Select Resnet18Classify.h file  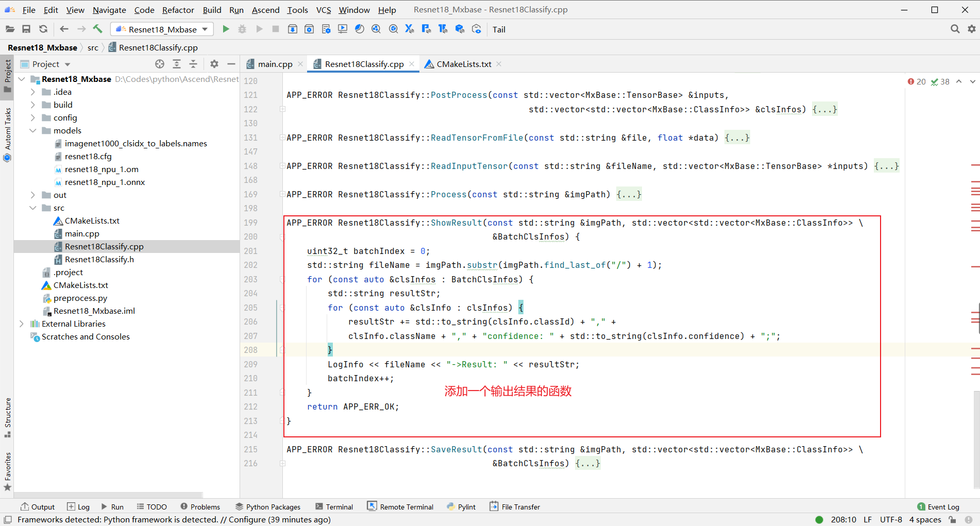pos(99,259)
